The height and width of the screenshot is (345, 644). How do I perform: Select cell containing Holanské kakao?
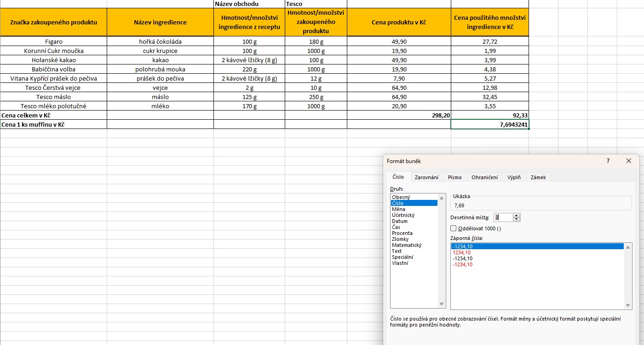(x=53, y=60)
